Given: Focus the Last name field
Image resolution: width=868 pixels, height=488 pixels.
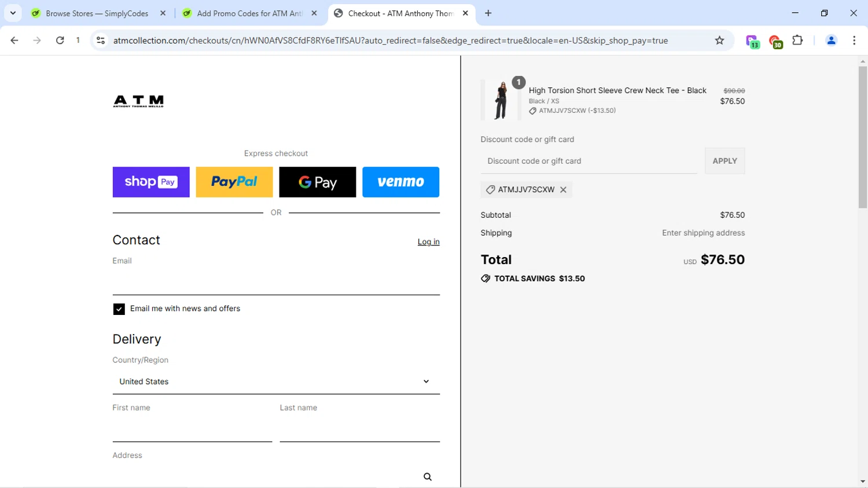Looking at the screenshot, I should click(x=360, y=428).
